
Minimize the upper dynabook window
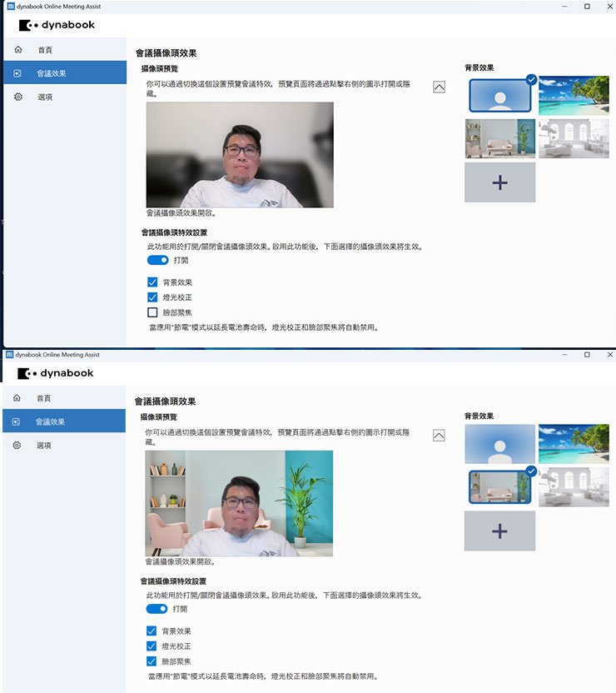564,6
